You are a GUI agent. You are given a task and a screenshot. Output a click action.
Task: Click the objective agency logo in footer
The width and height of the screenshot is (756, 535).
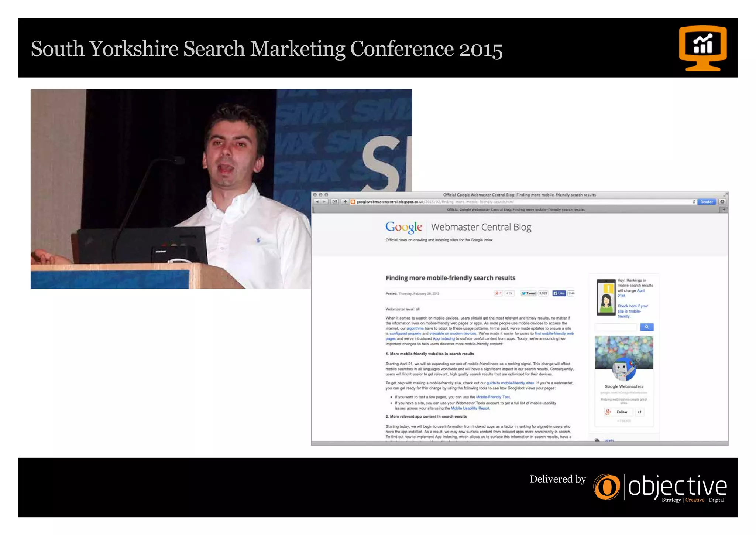(660, 487)
